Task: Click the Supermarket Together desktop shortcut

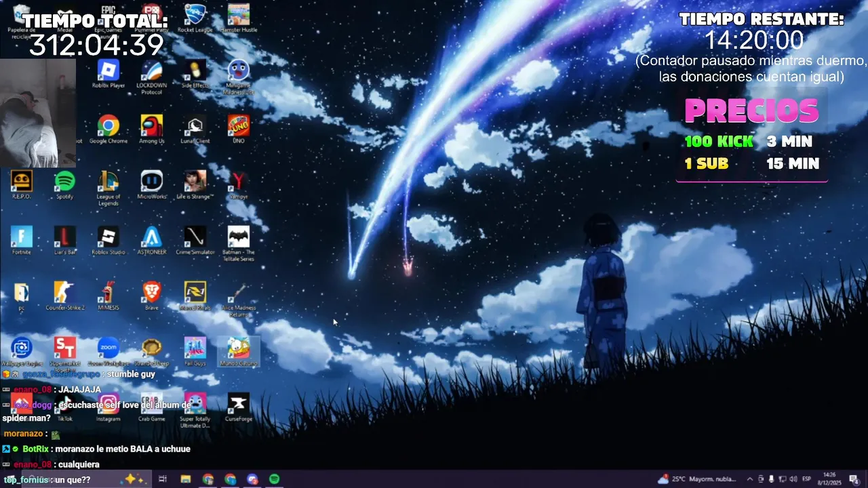Action: tap(64, 353)
